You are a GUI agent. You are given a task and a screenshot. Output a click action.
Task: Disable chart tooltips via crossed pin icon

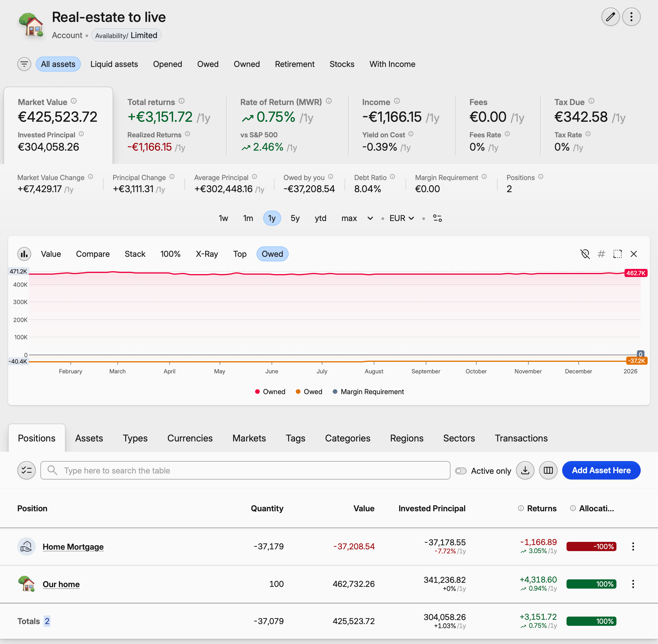(x=585, y=254)
